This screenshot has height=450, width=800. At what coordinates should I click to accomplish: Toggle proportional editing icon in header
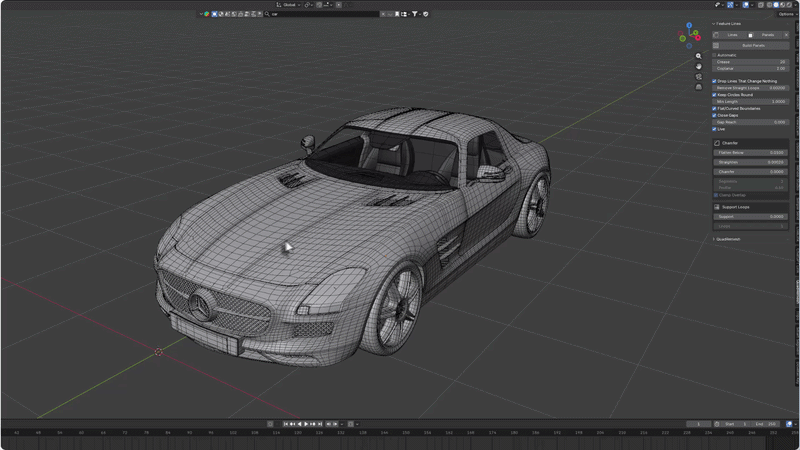[x=339, y=5]
